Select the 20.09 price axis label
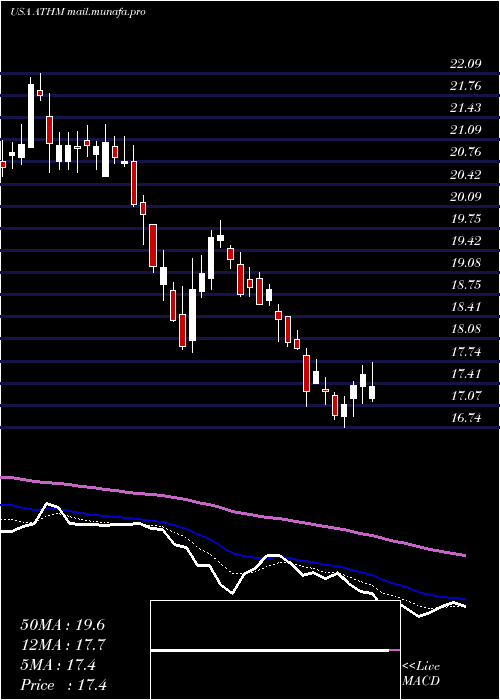This screenshot has height=700, width=500. point(466,196)
